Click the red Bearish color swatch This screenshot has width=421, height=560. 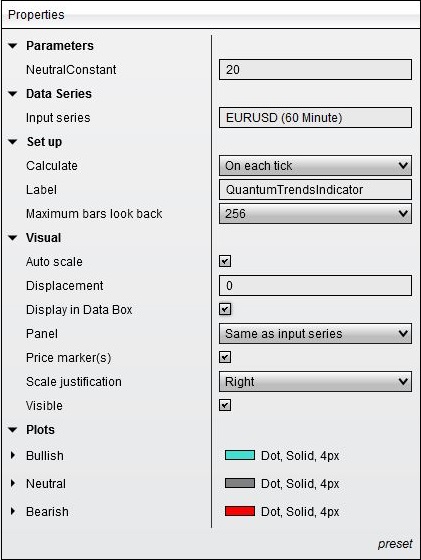pyautogui.click(x=240, y=511)
